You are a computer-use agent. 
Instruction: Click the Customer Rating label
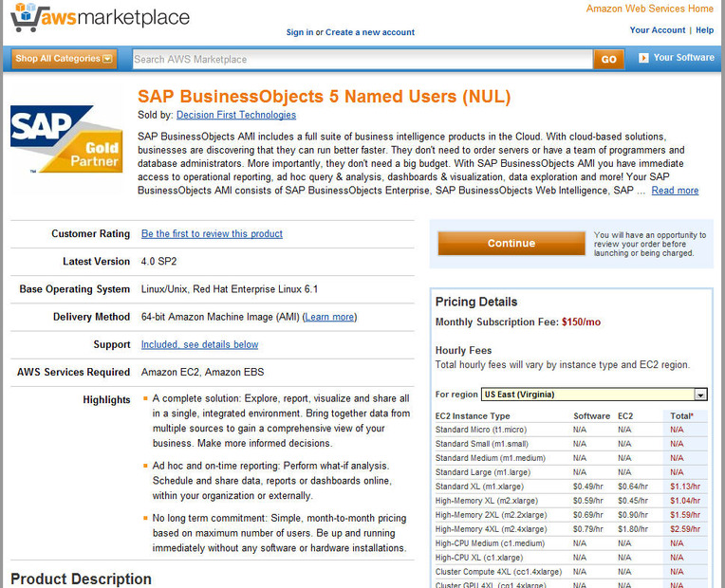[x=91, y=234]
